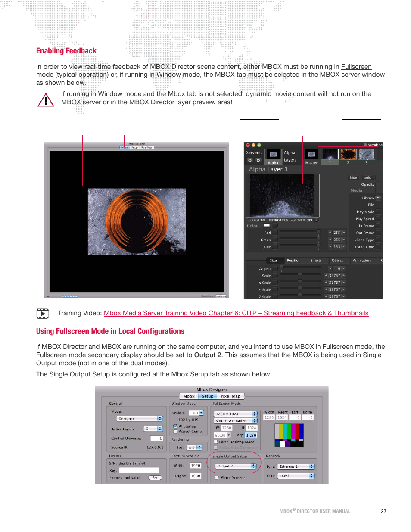The height and width of the screenshot is (532, 411).
Task: Select Mbox tab in the setup window
Action: tap(189, 396)
